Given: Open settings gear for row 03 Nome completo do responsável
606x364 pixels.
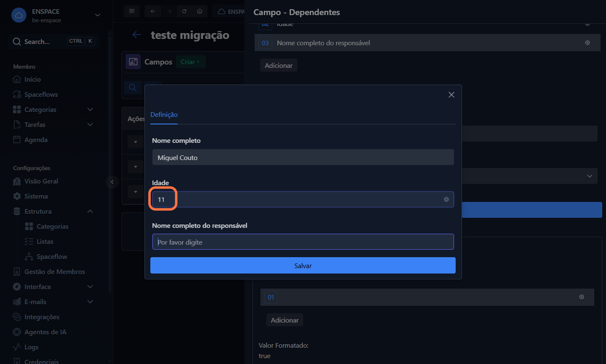Looking at the screenshot, I should point(588,43).
